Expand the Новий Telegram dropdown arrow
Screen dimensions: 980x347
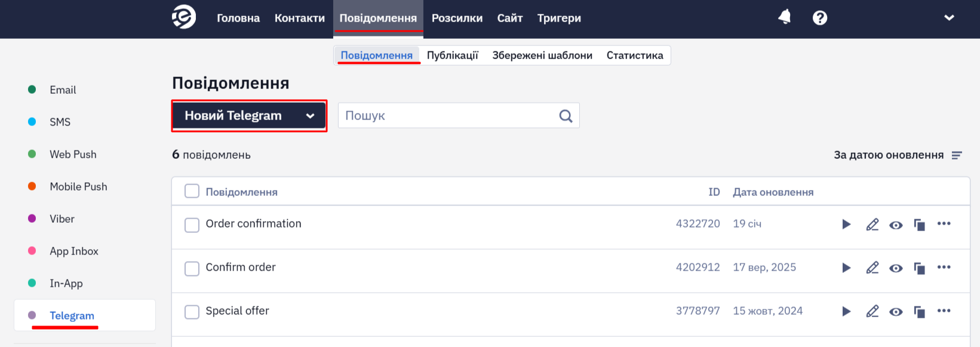point(310,116)
